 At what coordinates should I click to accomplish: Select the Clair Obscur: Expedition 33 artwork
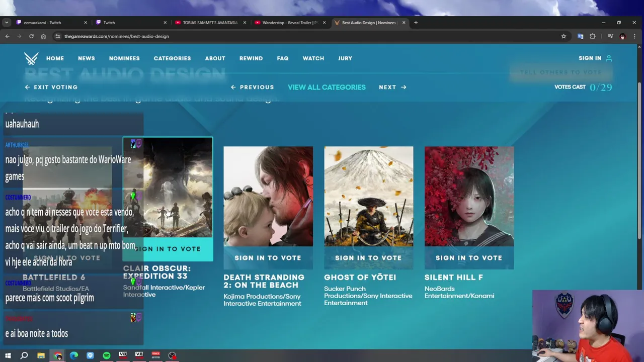[x=168, y=188]
